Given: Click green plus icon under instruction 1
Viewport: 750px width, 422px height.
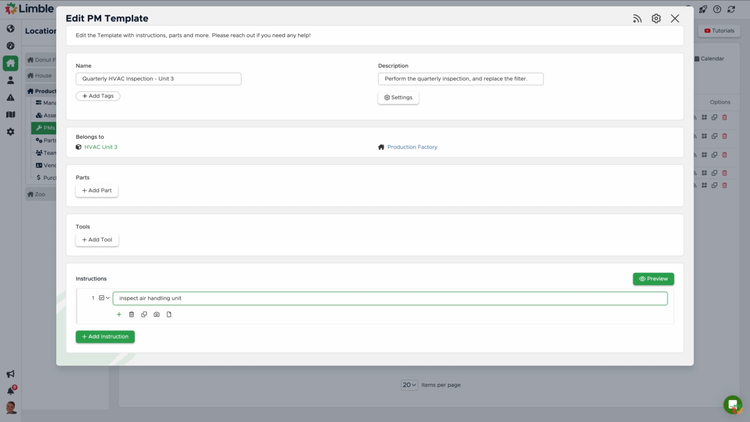Looking at the screenshot, I should [x=119, y=314].
